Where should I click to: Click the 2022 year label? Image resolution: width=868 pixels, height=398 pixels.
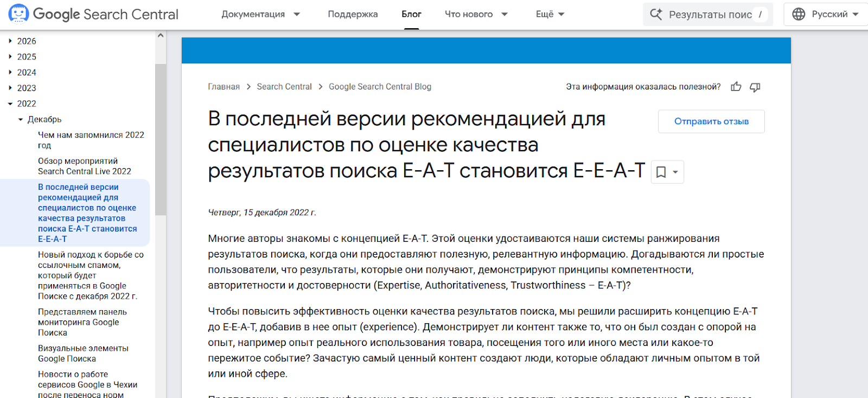coord(27,104)
